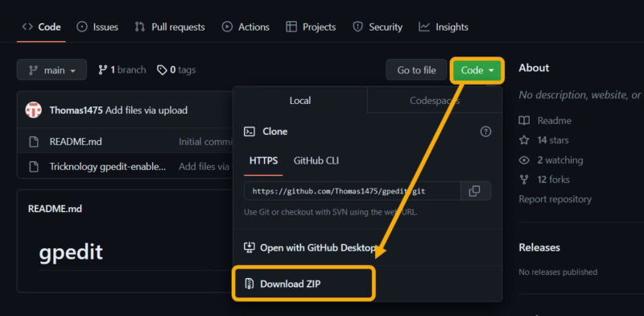
Task: Open the main branch dropdown
Action: 52,70
